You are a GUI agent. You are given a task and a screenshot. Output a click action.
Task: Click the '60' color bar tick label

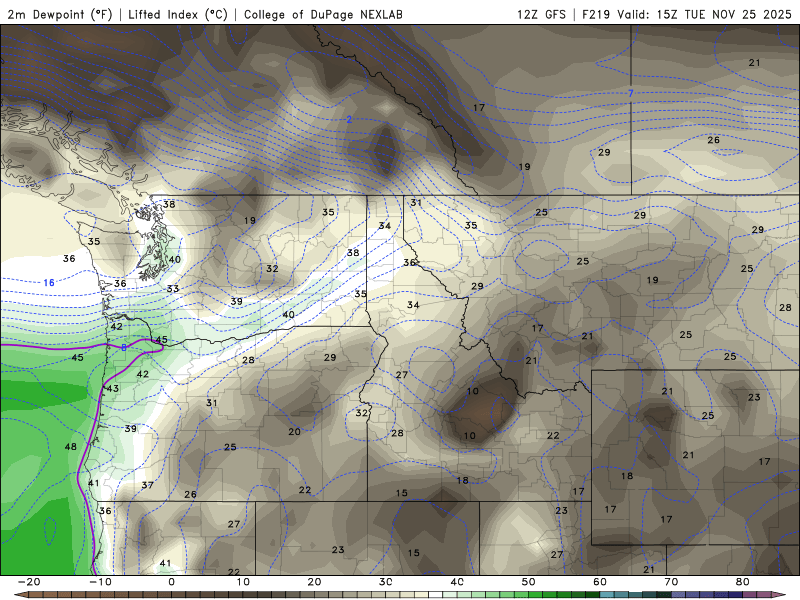coord(600,582)
